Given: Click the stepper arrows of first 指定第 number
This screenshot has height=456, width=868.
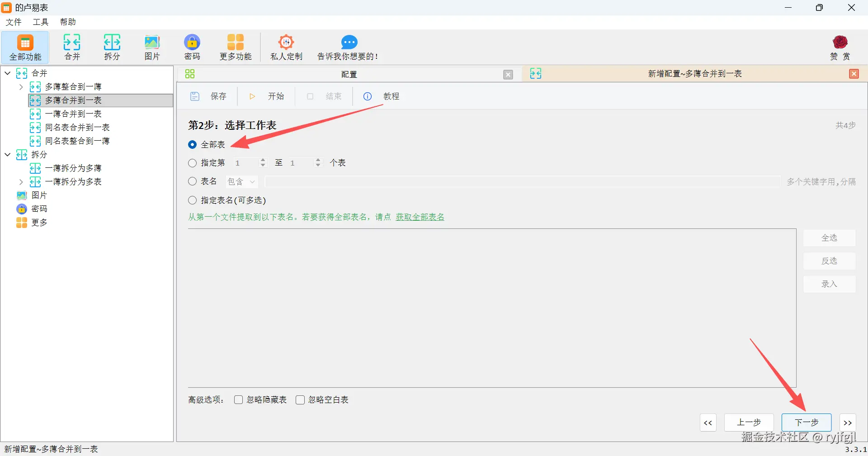Looking at the screenshot, I should 263,163.
